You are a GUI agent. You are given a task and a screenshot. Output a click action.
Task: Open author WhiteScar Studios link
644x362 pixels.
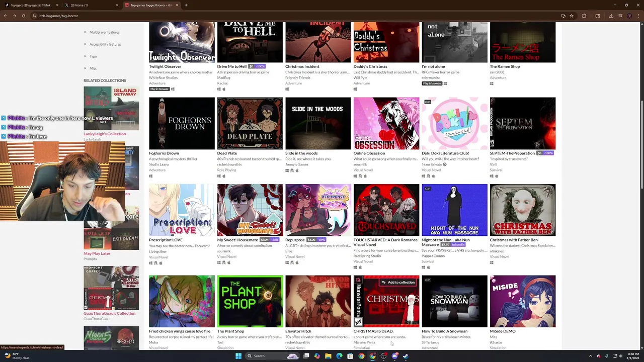point(163,78)
